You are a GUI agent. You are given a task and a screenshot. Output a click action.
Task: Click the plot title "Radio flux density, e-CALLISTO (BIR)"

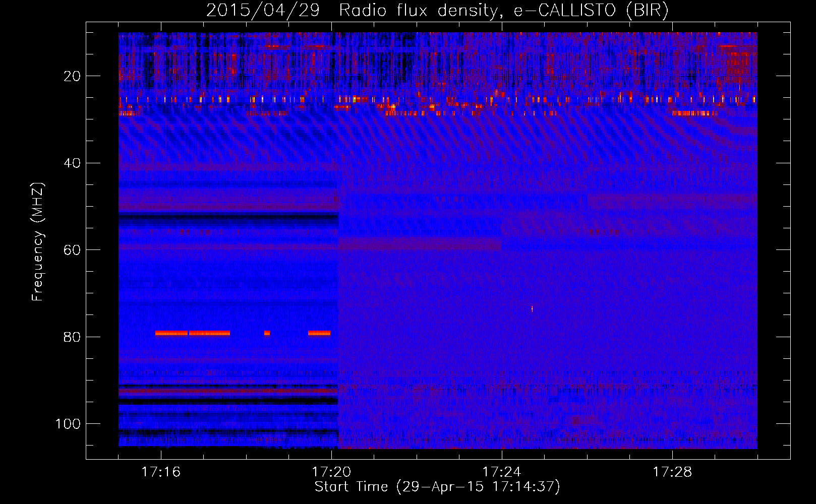tap(504, 10)
